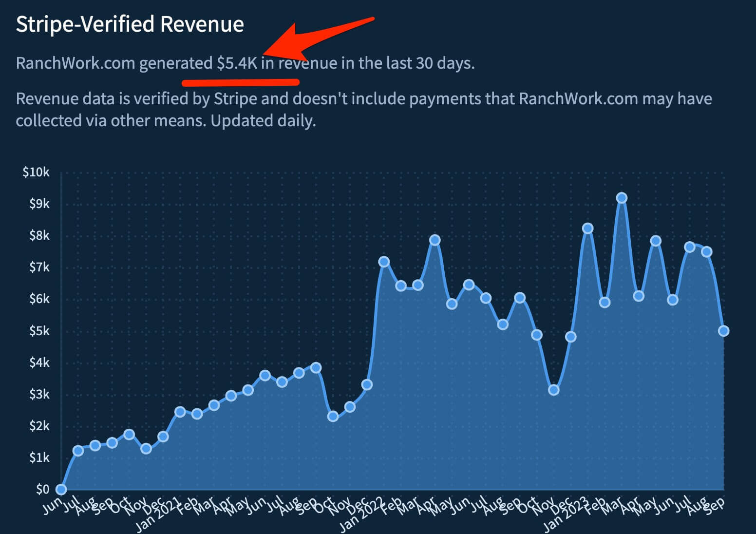Click the April 2022 data point near $8k

(435, 240)
